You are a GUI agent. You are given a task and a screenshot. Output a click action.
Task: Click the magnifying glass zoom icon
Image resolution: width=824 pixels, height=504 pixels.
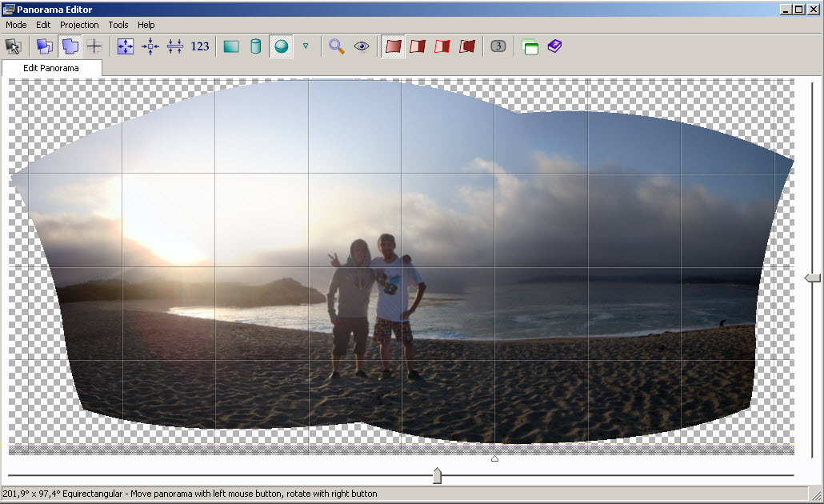[x=337, y=46]
